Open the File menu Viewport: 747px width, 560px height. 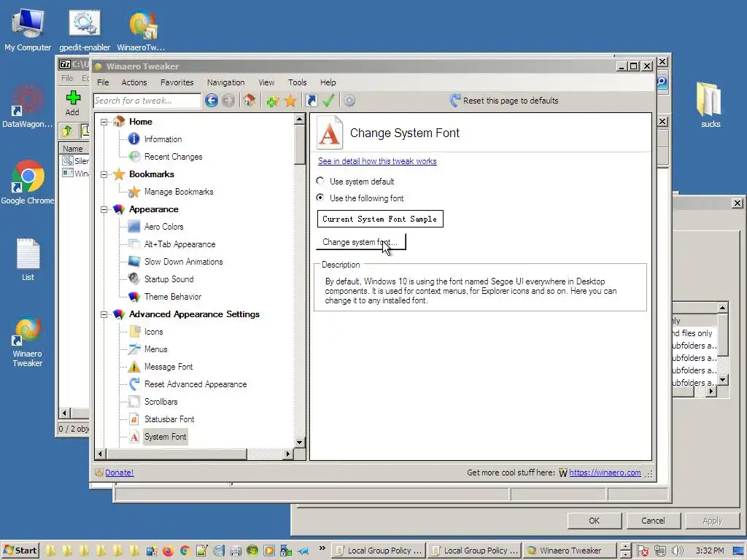(x=103, y=82)
